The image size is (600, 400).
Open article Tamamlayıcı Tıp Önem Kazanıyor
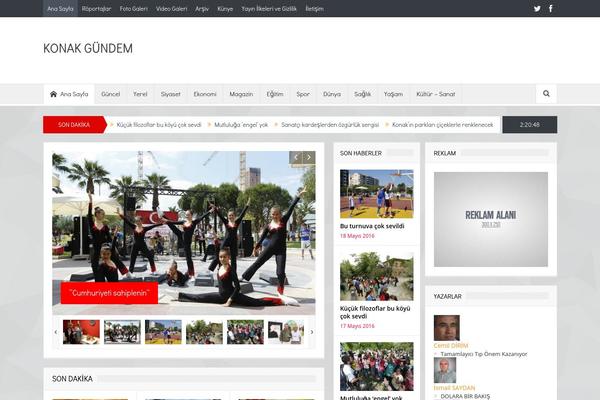[x=484, y=354]
